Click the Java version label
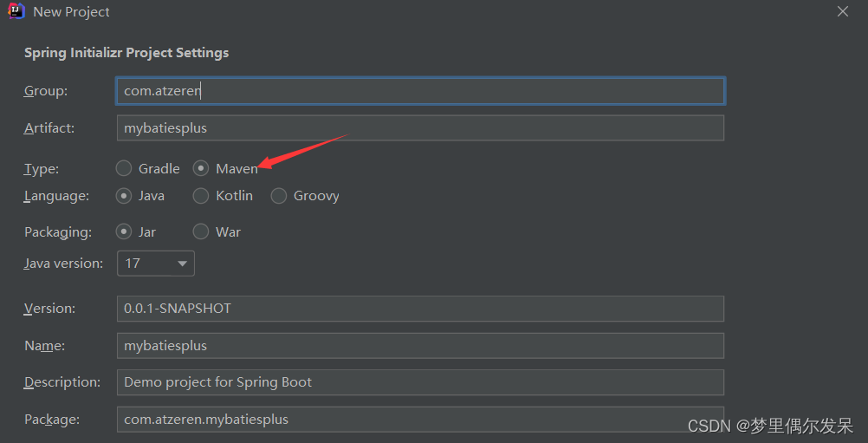 tap(63, 263)
